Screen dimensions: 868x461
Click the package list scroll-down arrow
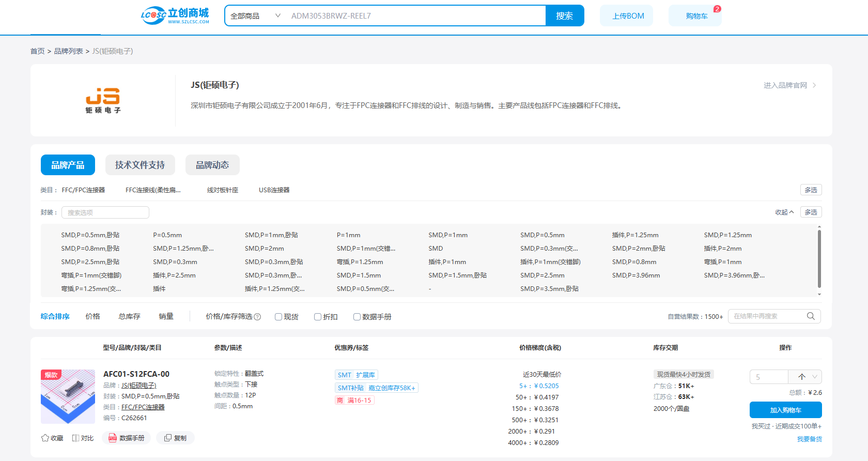[819, 294]
